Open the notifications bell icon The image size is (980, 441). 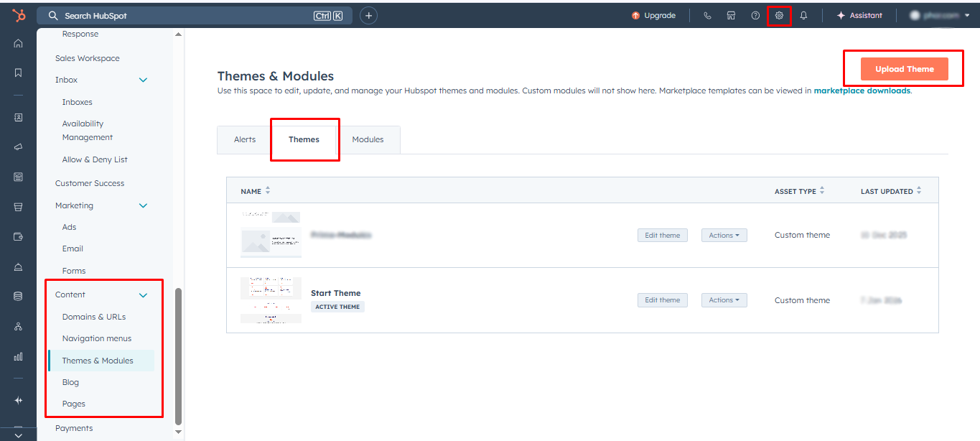tap(803, 16)
